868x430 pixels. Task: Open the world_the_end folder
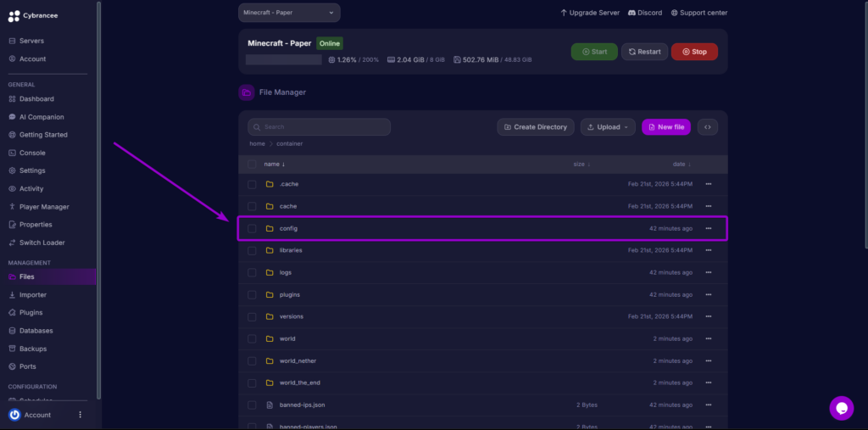299,383
